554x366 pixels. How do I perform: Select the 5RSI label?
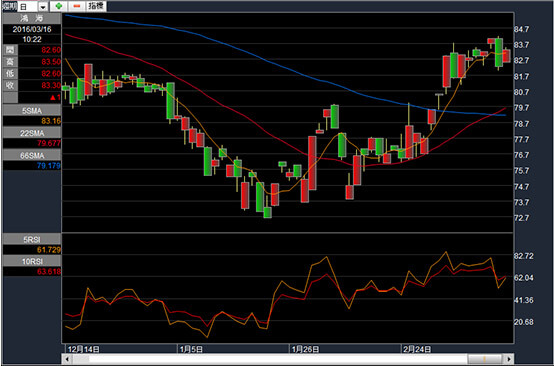pos(32,239)
